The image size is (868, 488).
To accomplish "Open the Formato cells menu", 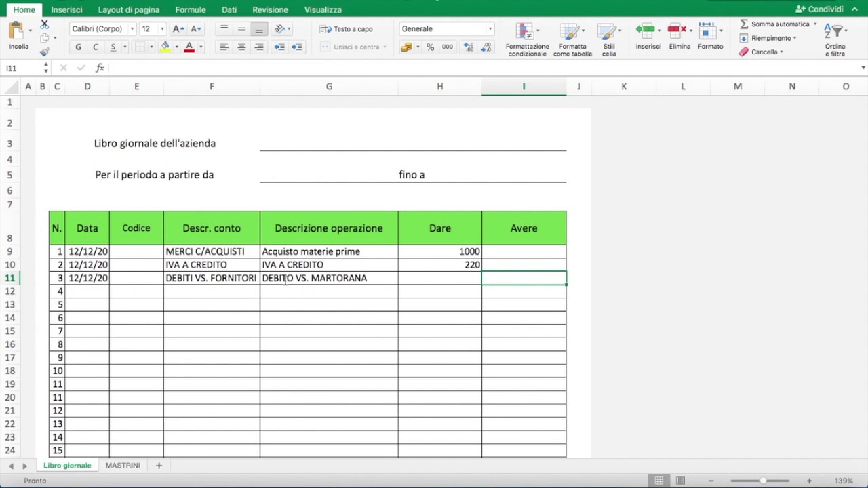I will (x=710, y=37).
